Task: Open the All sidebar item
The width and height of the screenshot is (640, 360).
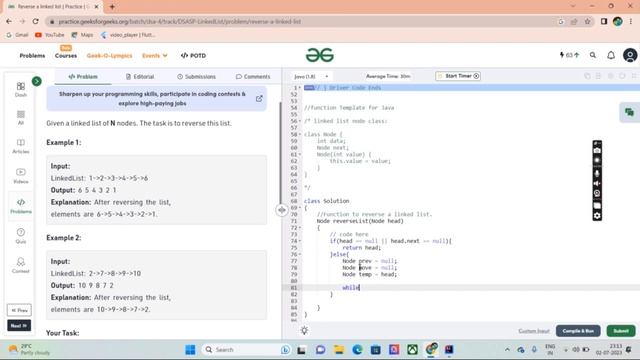Action: coord(20,117)
